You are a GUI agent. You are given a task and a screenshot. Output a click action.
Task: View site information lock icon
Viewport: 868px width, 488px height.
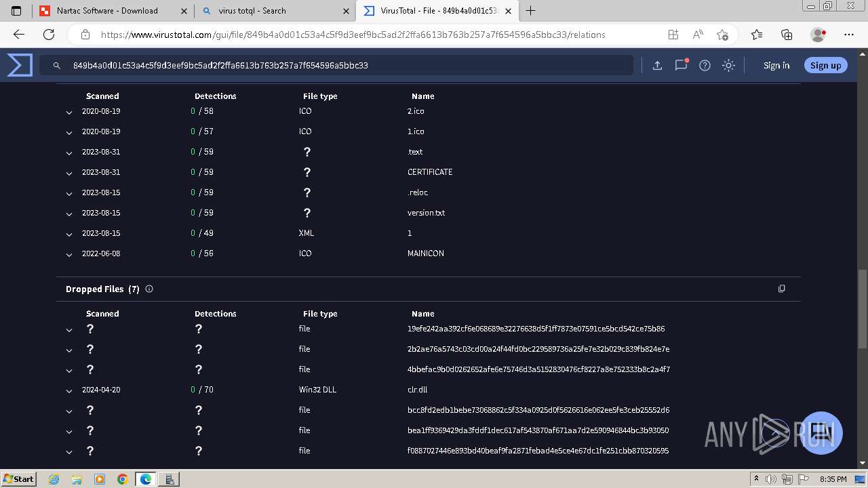point(85,35)
